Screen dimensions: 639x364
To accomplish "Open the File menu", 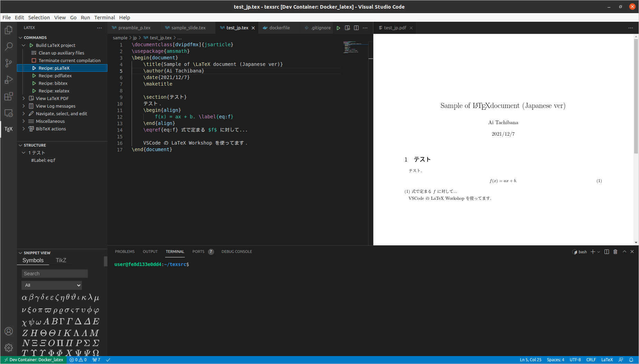I will tap(7, 18).
